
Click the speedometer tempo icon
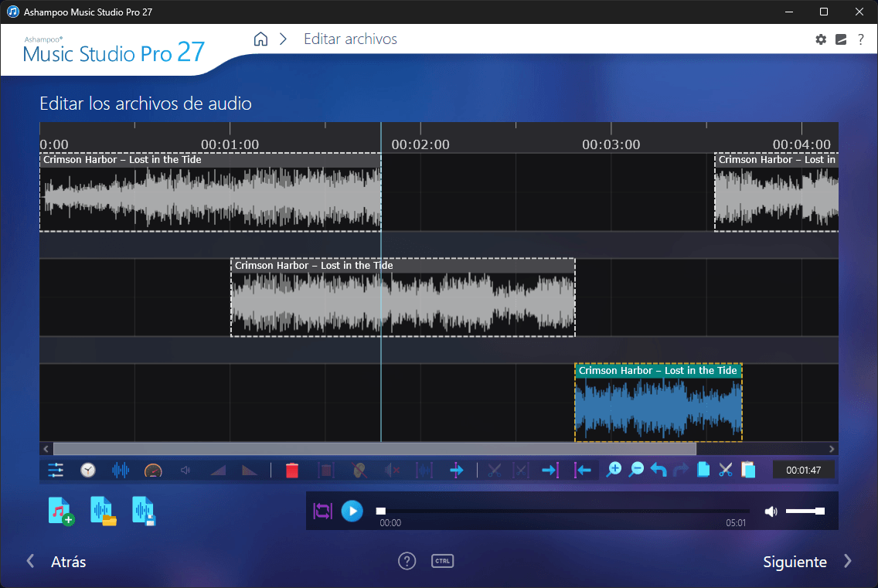coord(153,471)
